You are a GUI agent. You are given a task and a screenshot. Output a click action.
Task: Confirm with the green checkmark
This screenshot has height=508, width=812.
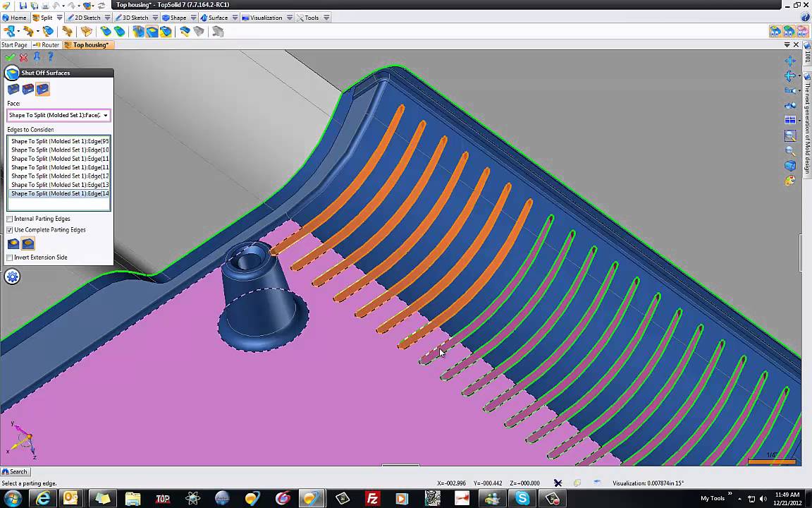tap(10, 57)
